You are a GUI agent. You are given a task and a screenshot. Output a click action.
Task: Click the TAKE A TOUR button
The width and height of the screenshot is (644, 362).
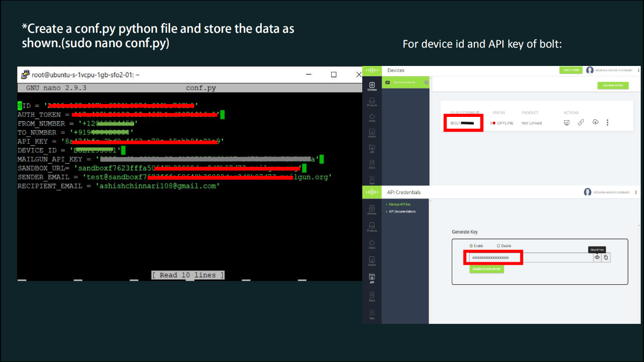(x=570, y=70)
